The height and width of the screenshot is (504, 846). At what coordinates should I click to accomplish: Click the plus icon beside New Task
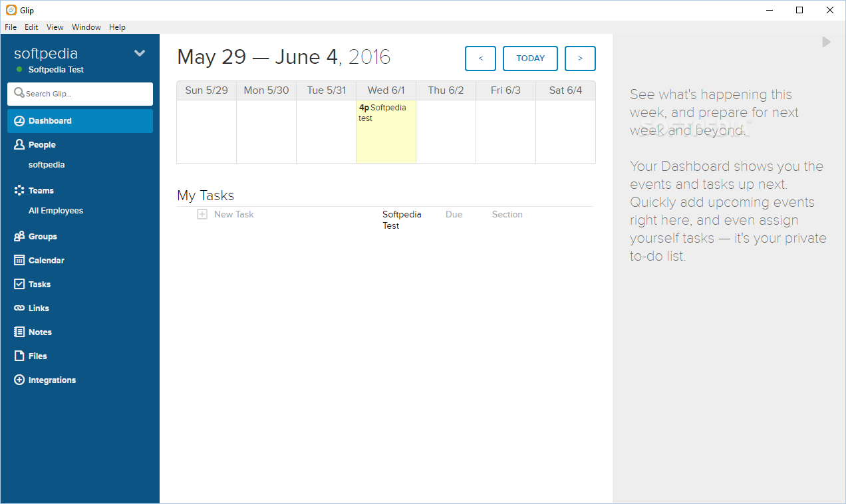tap(202, 214)
